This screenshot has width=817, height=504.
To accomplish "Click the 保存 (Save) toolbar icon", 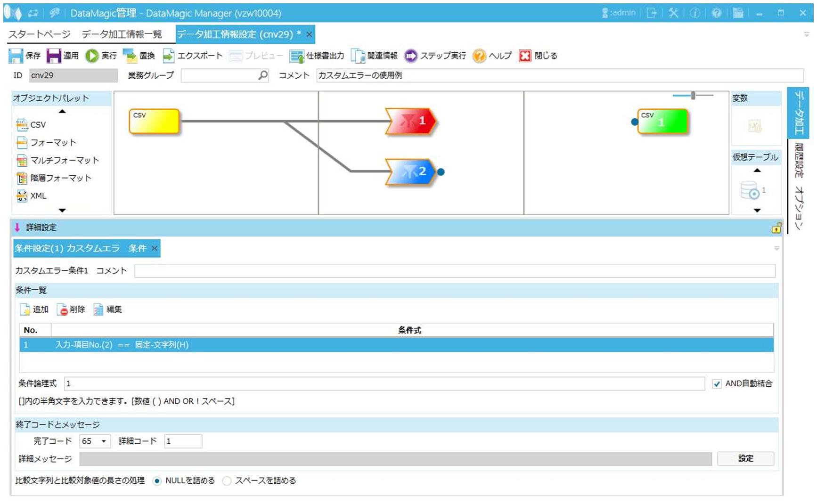I will tap(16, 56).
